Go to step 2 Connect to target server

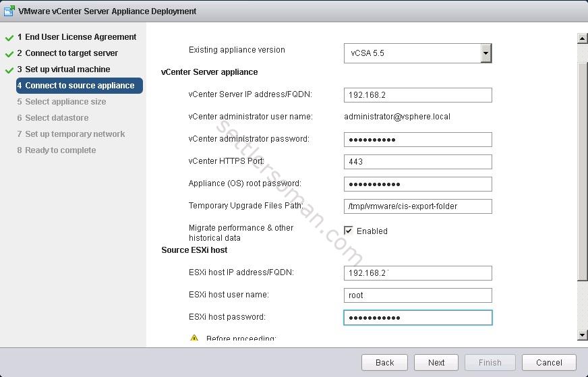click(67, 53)
